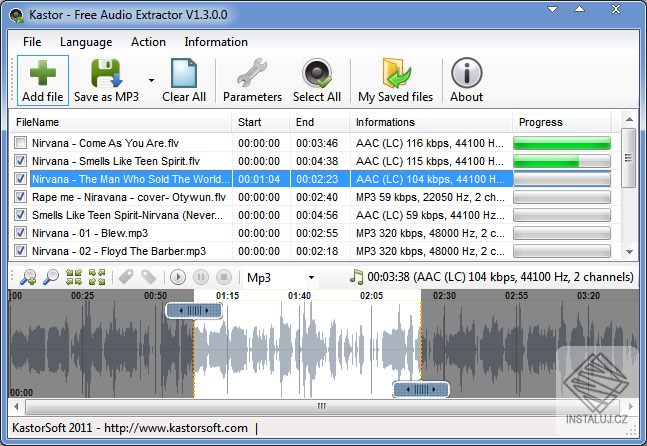Click waveform scrollbar left arrow
The height and width of the screenshot is (446, 647).
point(16,406)
